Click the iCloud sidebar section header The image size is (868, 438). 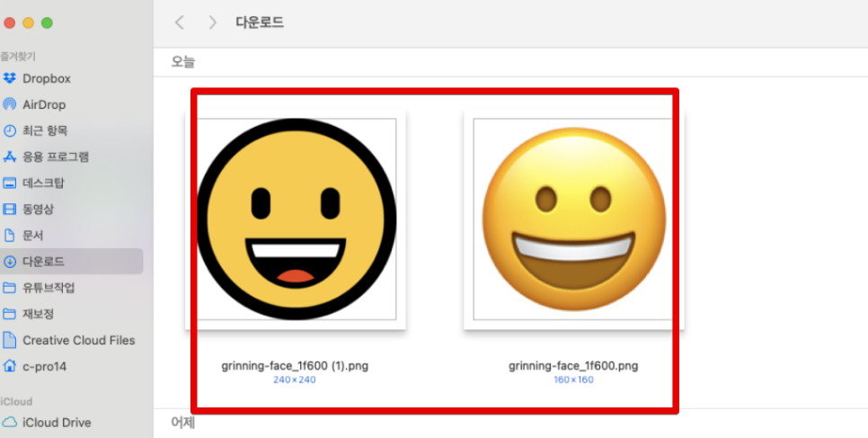tap(16, 401)
